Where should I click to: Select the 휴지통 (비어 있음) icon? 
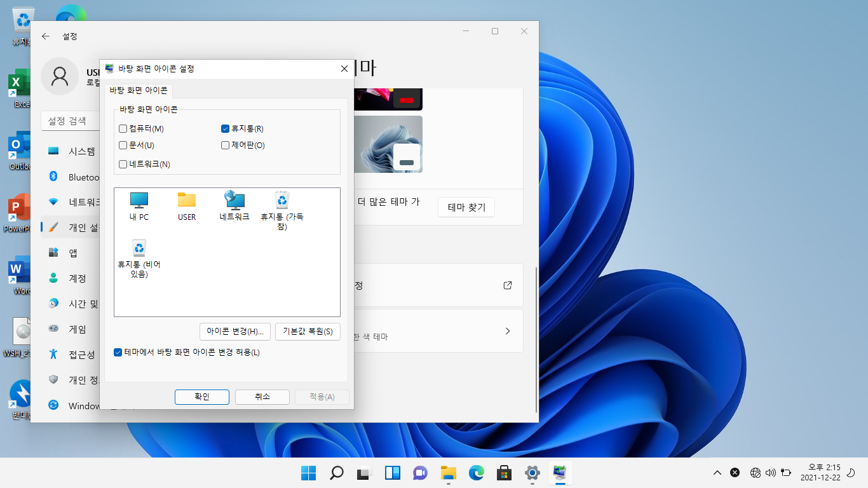[x=139, y=259]
